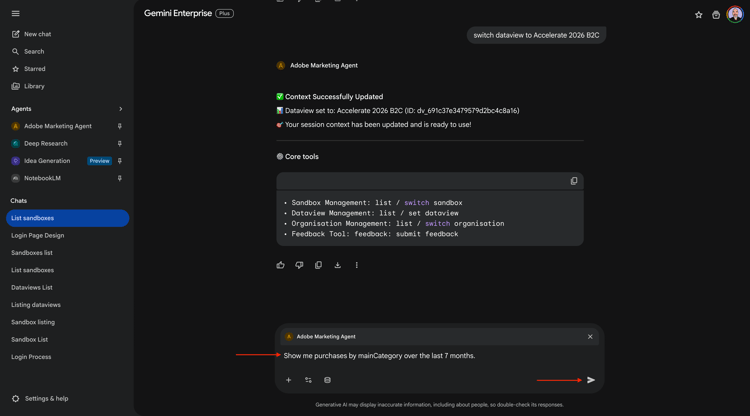
Task: Start a New chat
Action: [37, 34]
